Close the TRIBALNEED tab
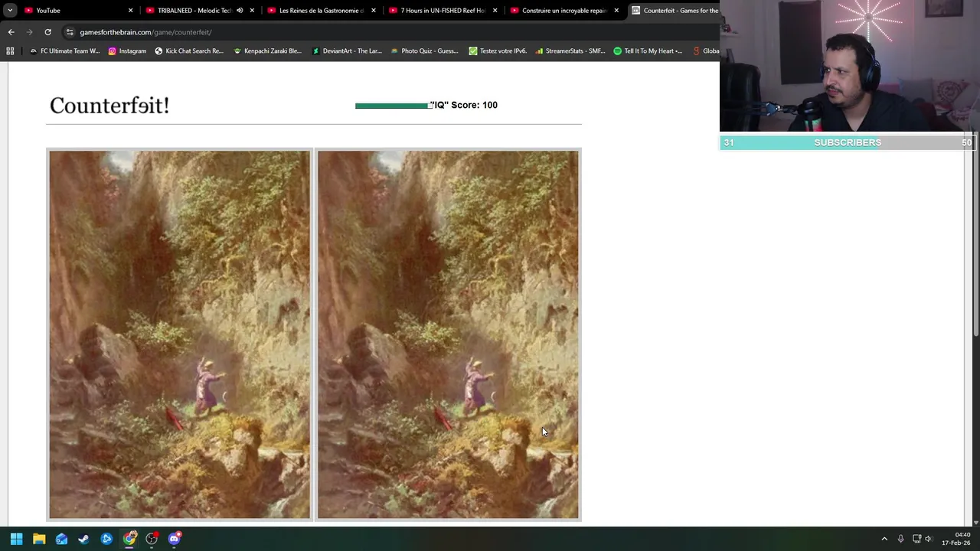 click(252, 11)
